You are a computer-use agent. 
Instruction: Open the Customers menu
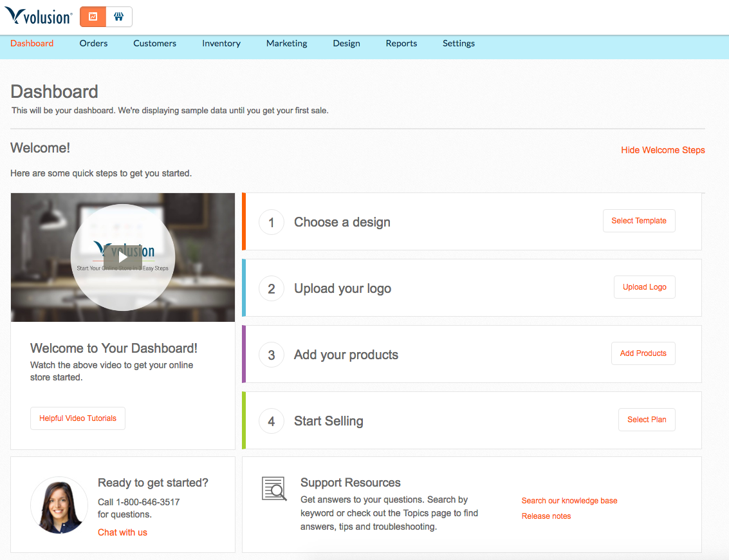click(x=155, y=43)
